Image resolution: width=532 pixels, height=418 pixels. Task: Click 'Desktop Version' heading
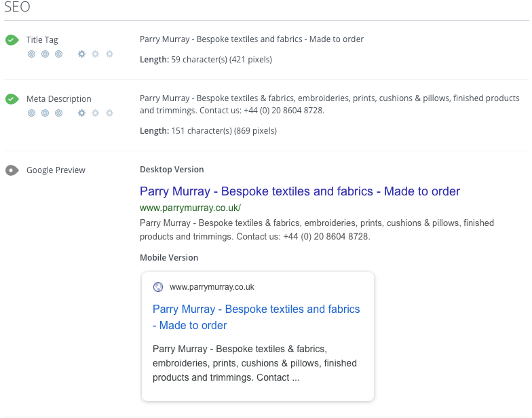click(x=172, y=170)
